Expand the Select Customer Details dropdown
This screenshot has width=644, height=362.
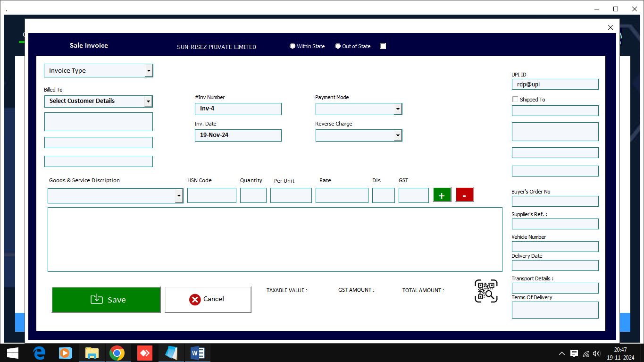[149, 101]
